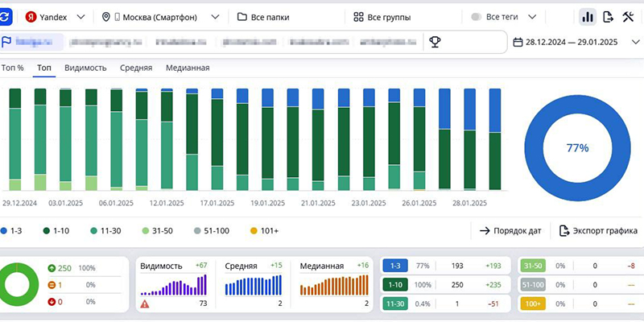
Task: Click the export file icon in top toolbar
Action: click(x=608, y=17)
